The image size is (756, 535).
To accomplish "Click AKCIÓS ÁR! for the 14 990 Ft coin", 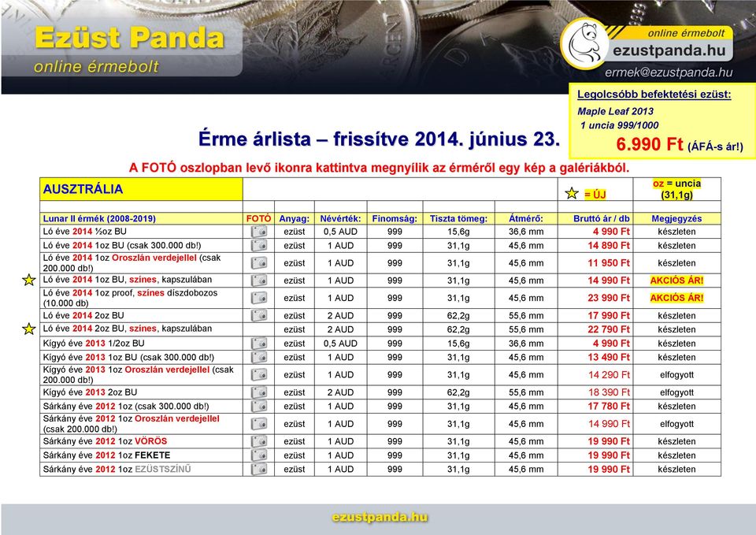I will [x=676, y=281].
